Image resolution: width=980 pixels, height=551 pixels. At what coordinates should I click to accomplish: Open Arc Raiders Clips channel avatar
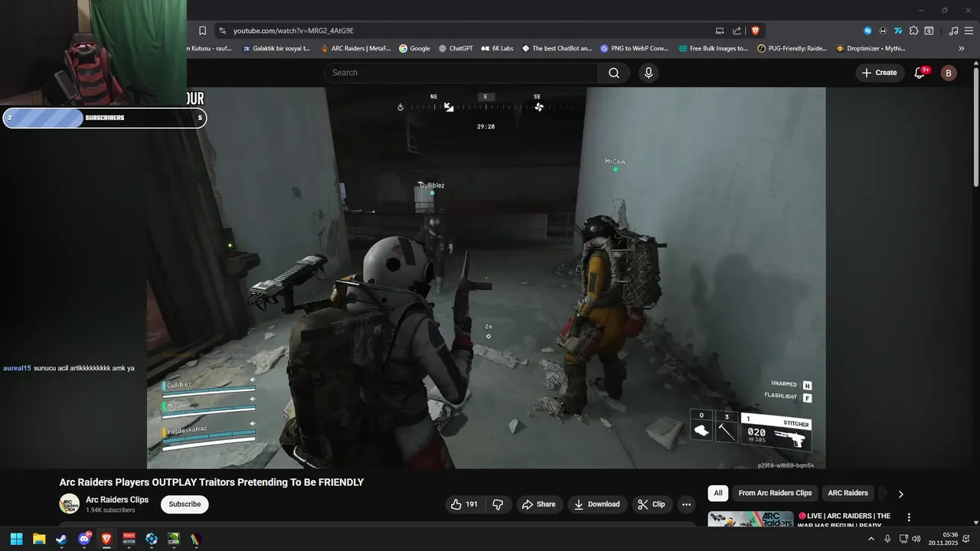70,504
